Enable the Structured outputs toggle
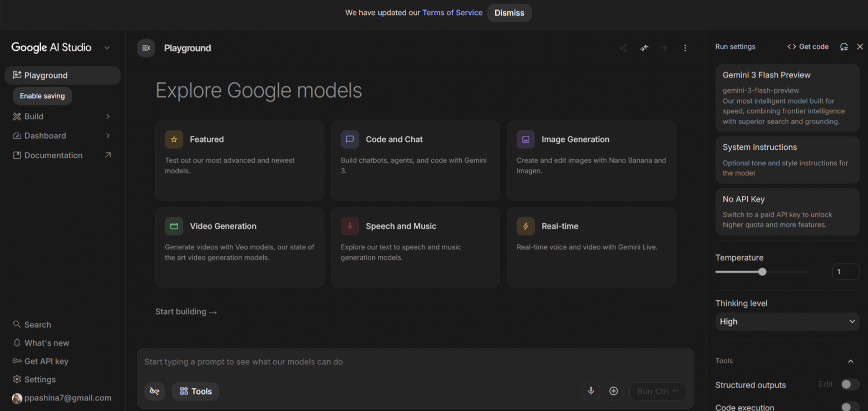Viewport: 868px width, 411px height. (849, 384)
